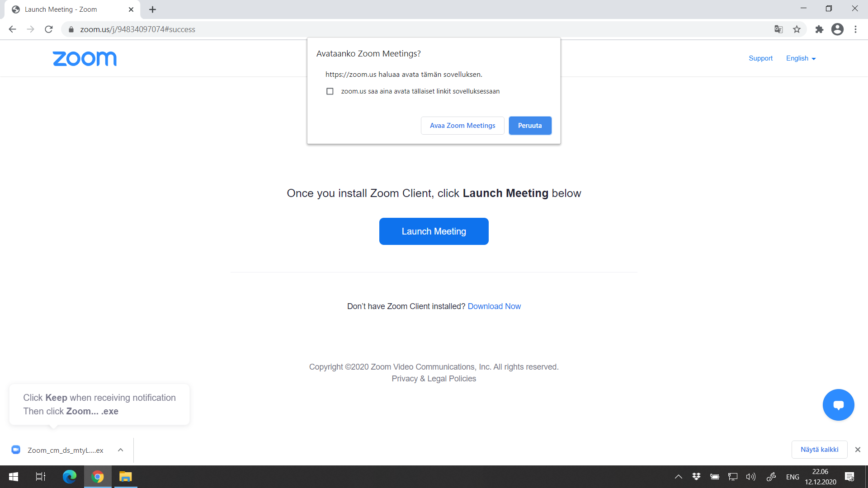Click Support menu item top right
The image size is (868, 488).
point(761,58)
